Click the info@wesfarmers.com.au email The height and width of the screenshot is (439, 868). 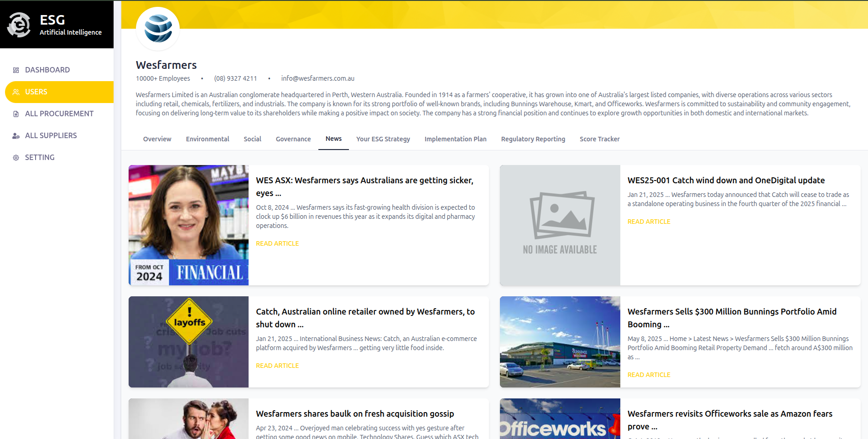[x=318, y=78]
